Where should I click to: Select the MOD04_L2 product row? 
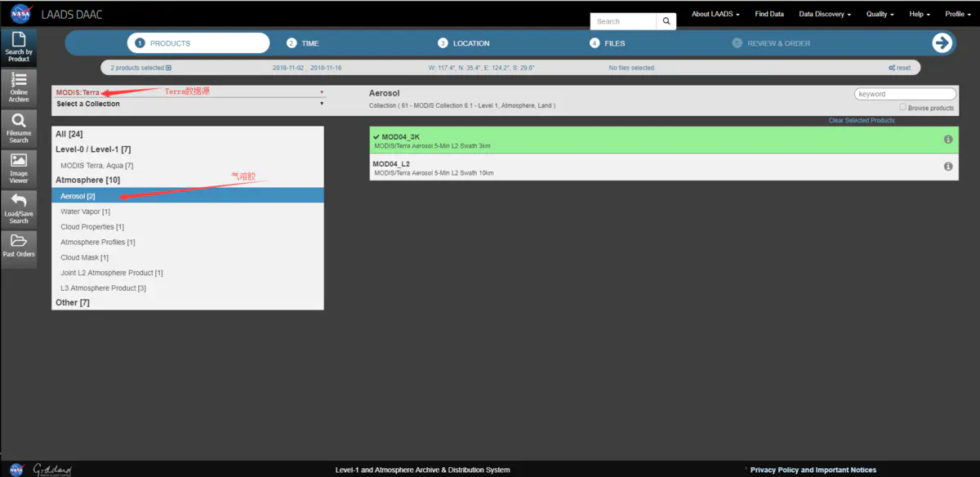(664, 167)
